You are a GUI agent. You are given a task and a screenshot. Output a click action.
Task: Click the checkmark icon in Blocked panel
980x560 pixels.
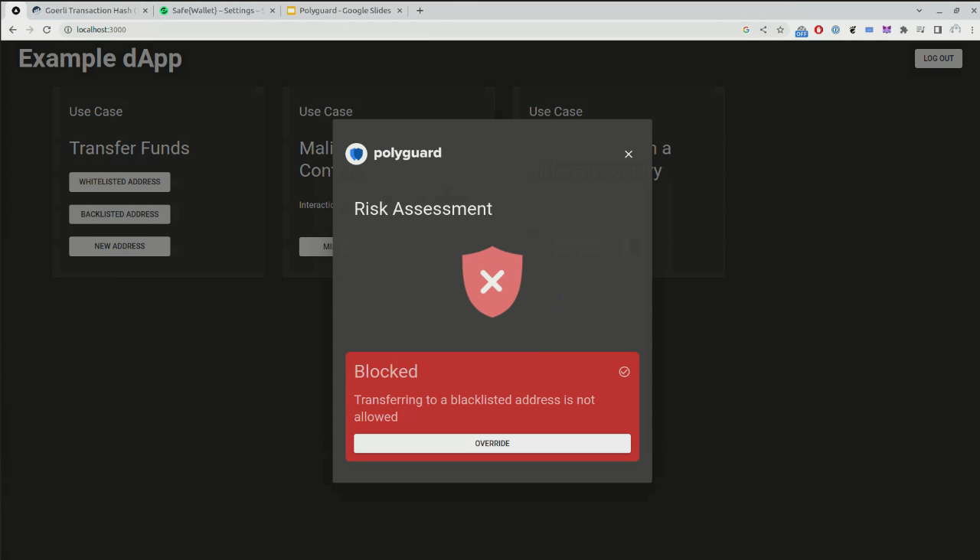click(624, 372)
